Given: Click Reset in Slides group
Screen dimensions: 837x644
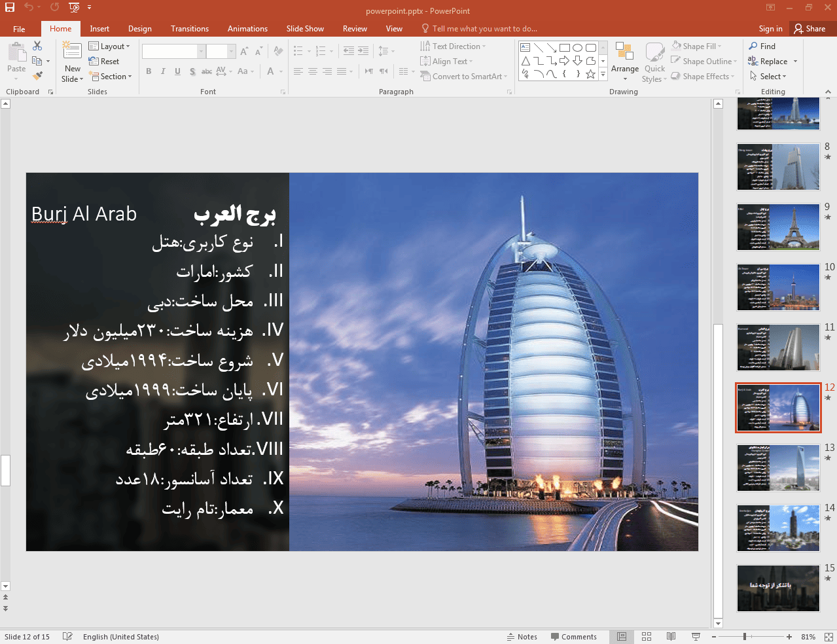Looking at the screenshot, I should [x=104, y=62].
